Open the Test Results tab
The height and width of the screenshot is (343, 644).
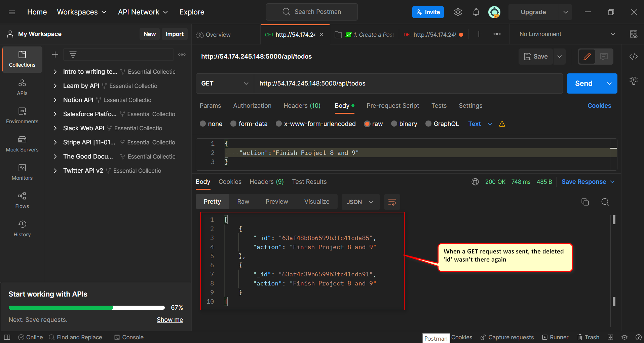(309, 182)
